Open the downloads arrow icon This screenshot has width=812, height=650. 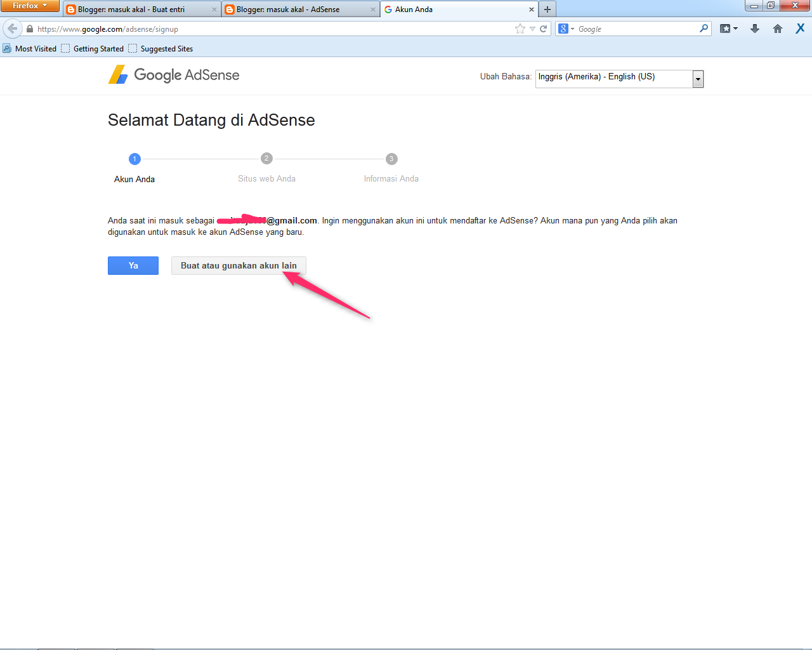(x=755, y=29)
